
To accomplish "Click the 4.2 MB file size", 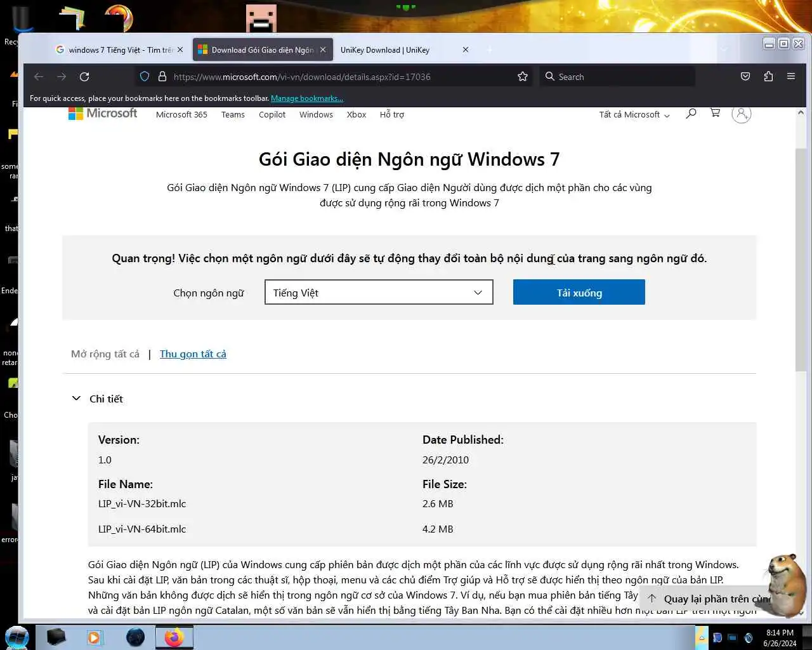I will 438,529.
